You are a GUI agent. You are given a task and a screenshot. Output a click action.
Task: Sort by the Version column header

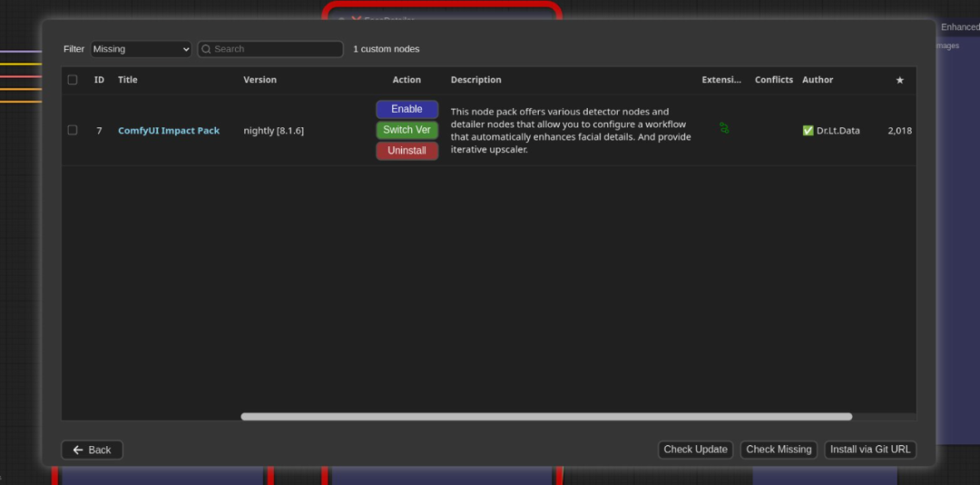point(260,80)
